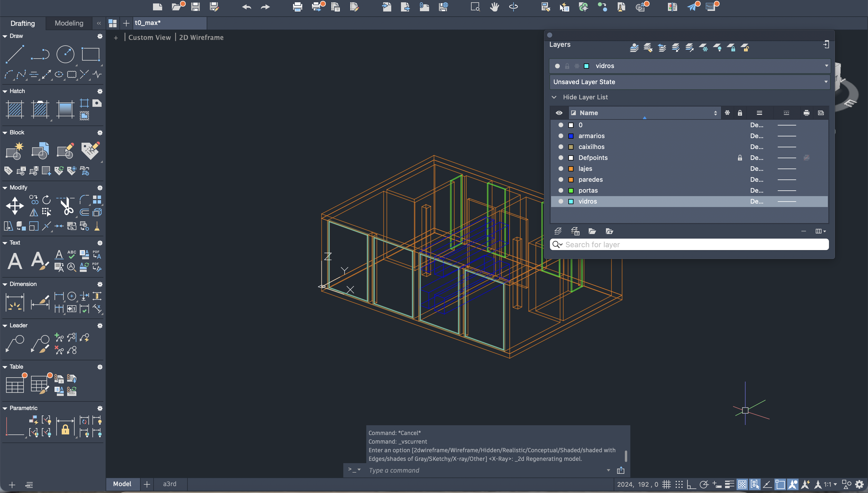Toggle visibility of armarios layer

pos(561,136)
